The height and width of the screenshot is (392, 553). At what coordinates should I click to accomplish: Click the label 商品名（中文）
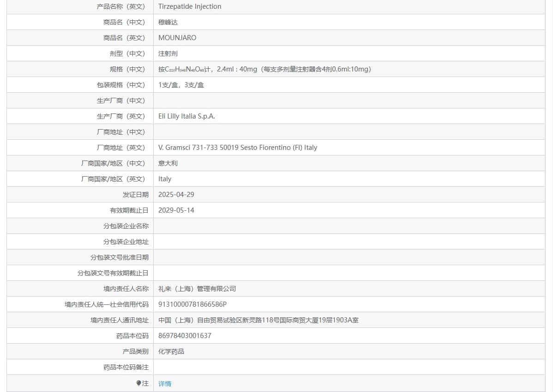[x=124, y=22]
